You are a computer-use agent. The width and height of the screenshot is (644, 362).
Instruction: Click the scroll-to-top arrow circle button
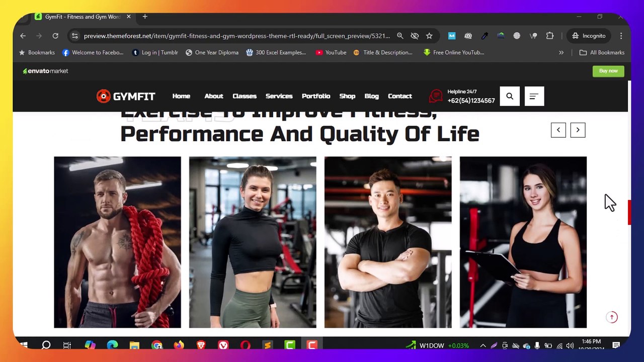click(x=612, y=317)
